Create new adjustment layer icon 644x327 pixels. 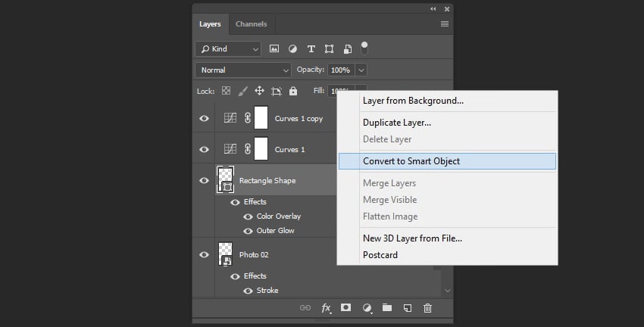coord(367,308)
